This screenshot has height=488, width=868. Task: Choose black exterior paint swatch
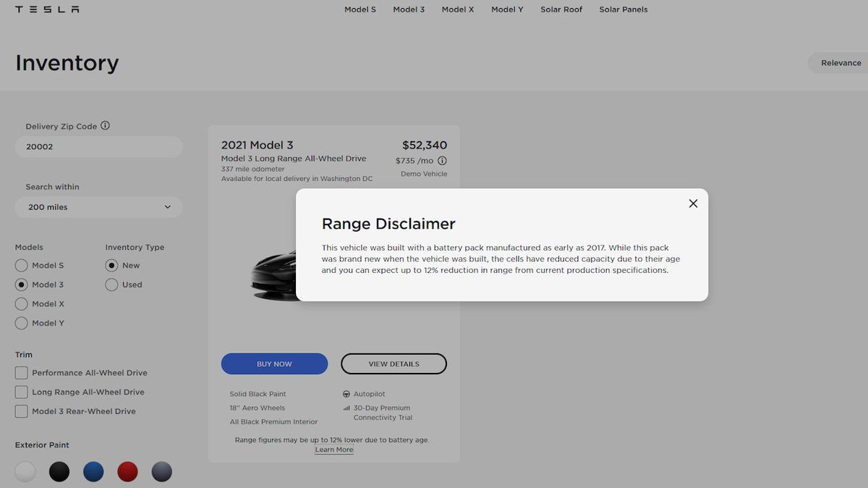pos(59,472)
